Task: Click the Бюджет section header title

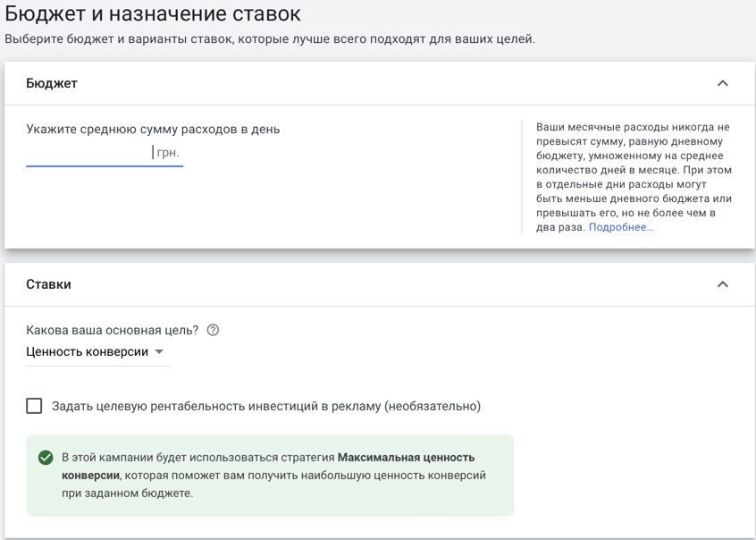Action: pos(52,83)
